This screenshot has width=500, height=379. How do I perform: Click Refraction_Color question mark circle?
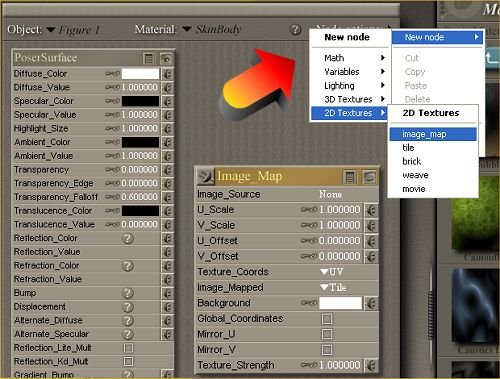[x=128, y=266]
